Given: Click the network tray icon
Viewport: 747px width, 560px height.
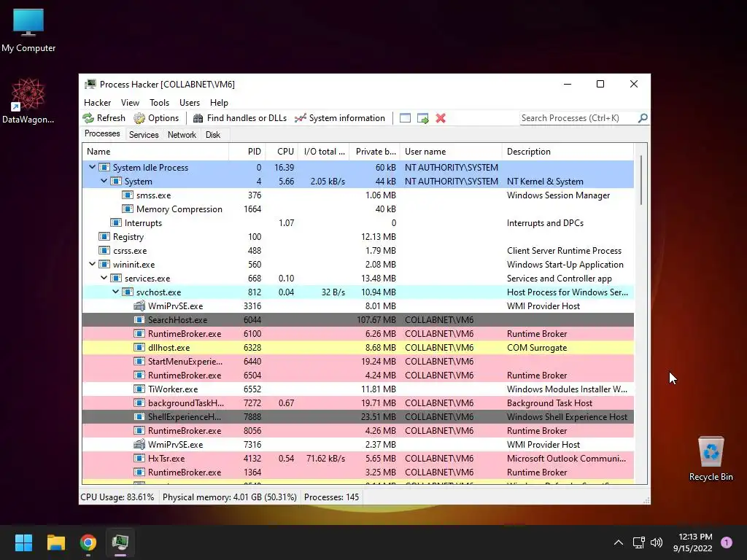Looking at the screenshot, I should 639,542.
